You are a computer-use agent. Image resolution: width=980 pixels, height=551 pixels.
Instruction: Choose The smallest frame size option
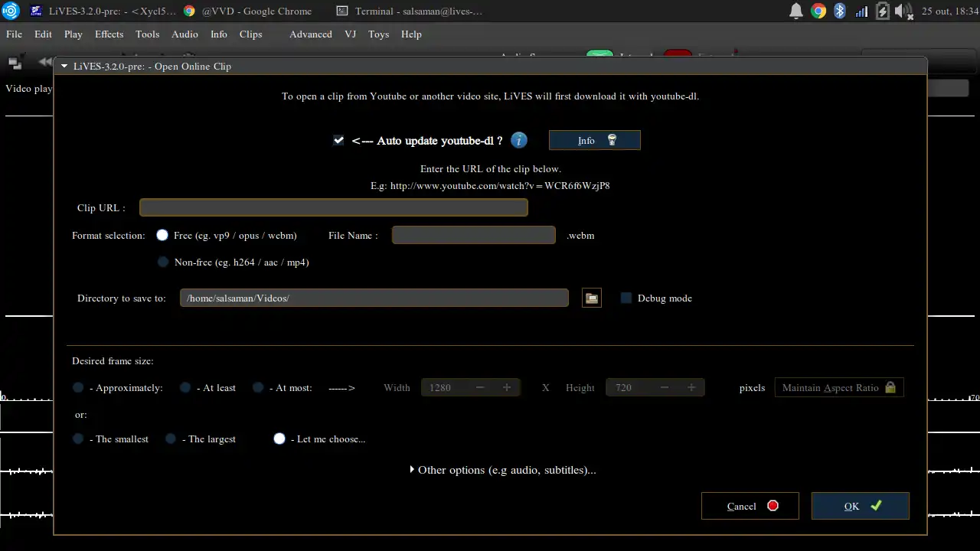point(78,439)
